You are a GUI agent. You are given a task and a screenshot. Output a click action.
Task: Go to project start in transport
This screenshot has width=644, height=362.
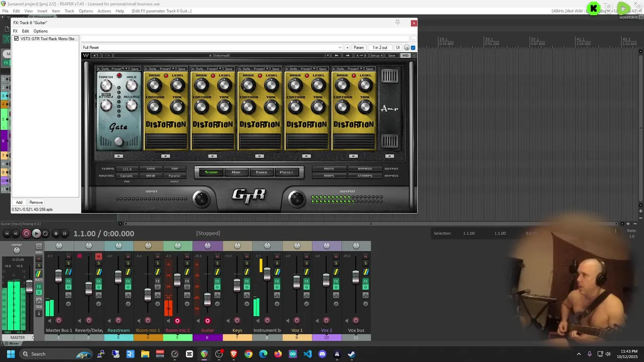point(7,233)
